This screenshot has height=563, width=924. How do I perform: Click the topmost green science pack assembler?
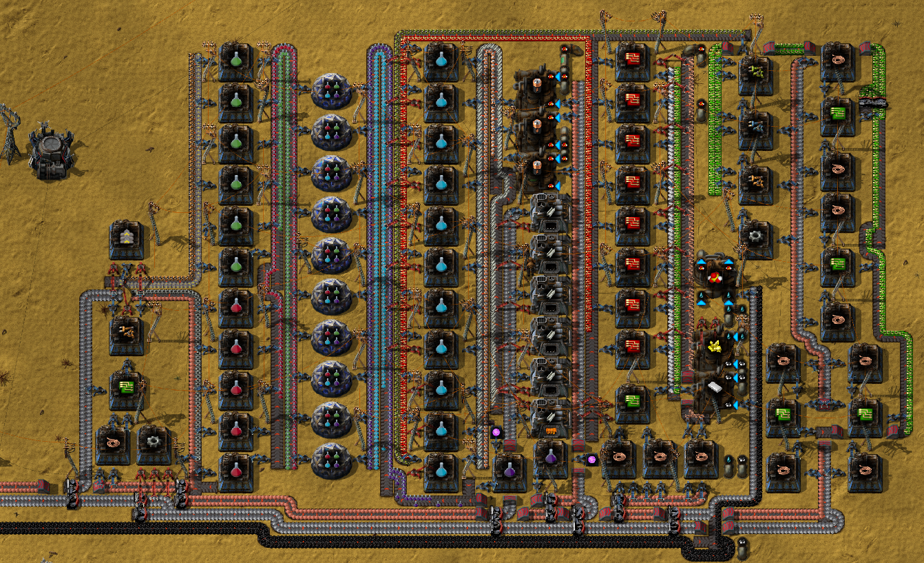(236, 60)
